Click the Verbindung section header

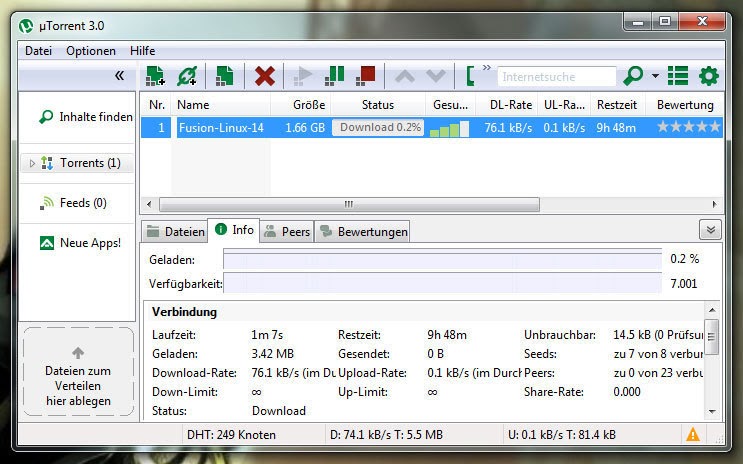[x=184, y=312]
